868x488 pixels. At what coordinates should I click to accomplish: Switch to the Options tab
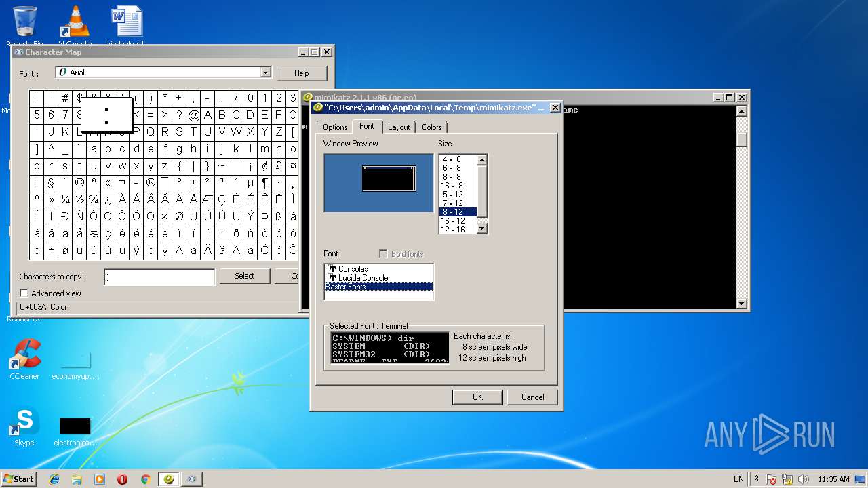pos(335,127)
